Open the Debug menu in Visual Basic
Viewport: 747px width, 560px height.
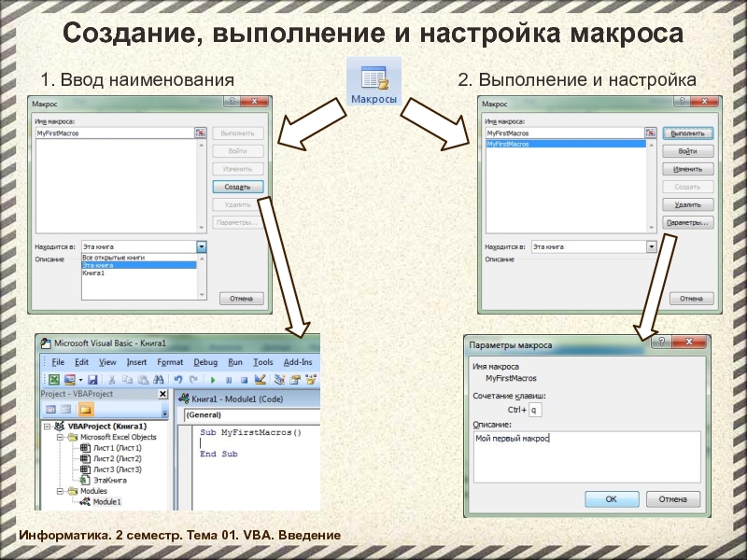pyautogui.click(x=204, y=362)
